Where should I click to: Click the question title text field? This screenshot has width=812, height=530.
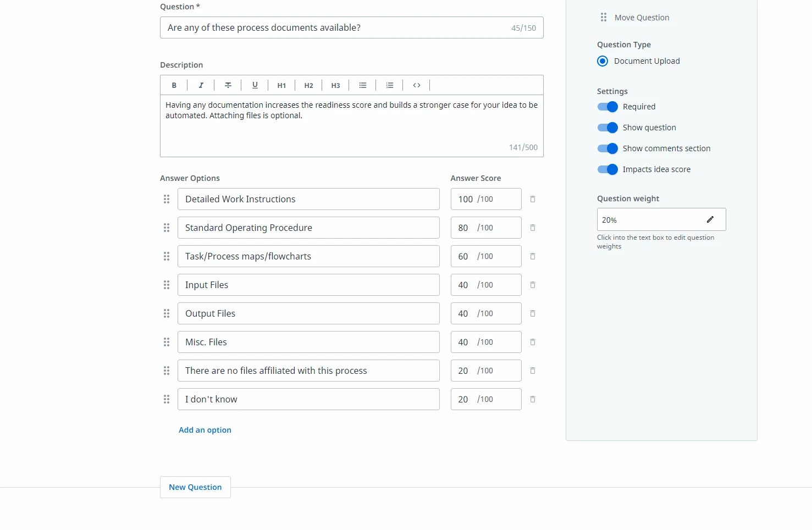pyautogui.click(x=352, y=27)
